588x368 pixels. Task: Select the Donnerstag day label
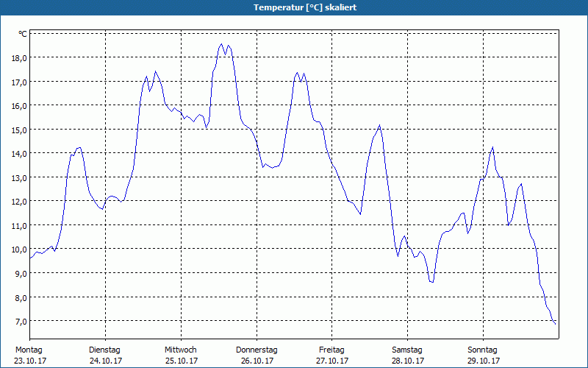[257, 350]
